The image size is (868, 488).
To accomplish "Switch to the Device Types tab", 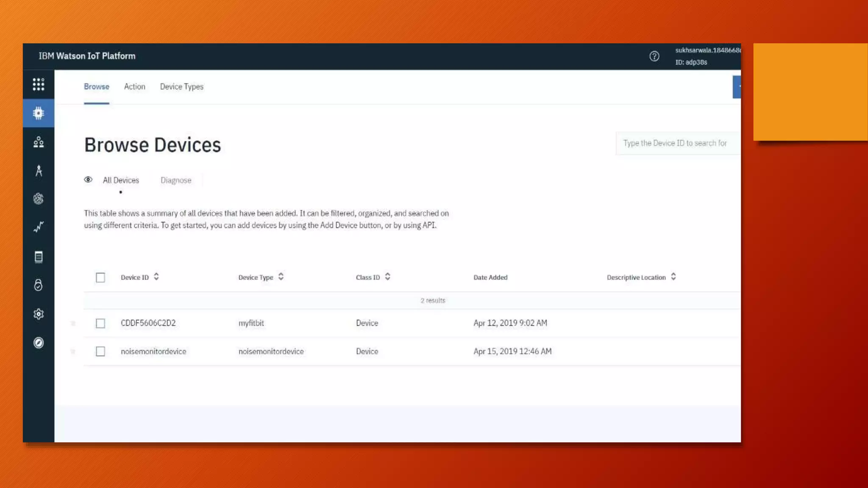I will [x=181, y=87].
